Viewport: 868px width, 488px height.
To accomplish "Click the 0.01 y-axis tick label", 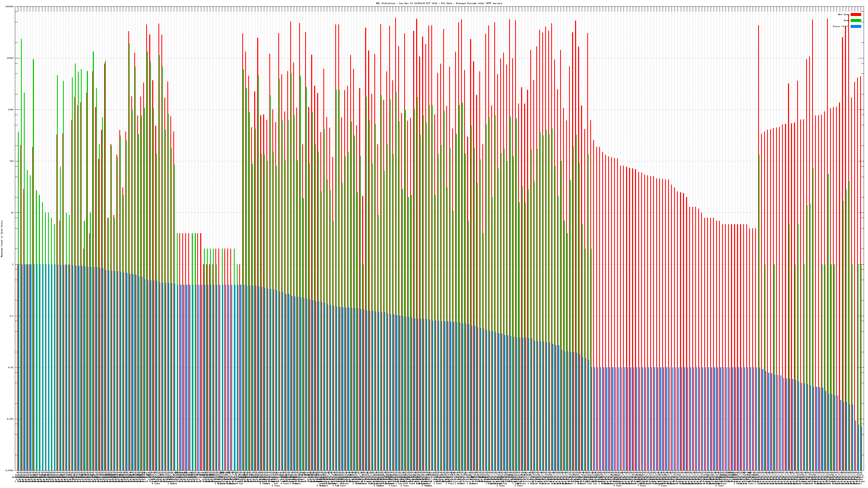I will [11, 367].
